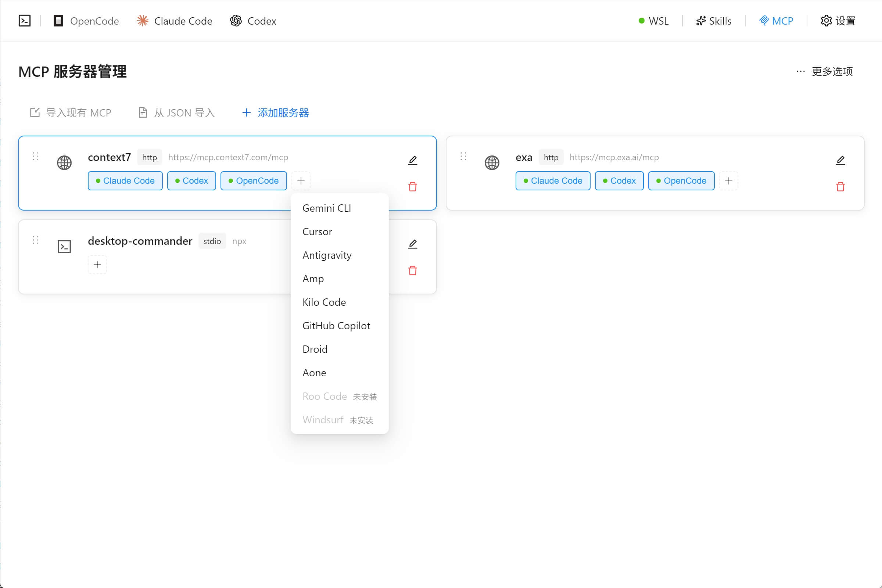Select Droid from the dropdown
The height and width of the screenshot is (588, 882).
(340, 349)
